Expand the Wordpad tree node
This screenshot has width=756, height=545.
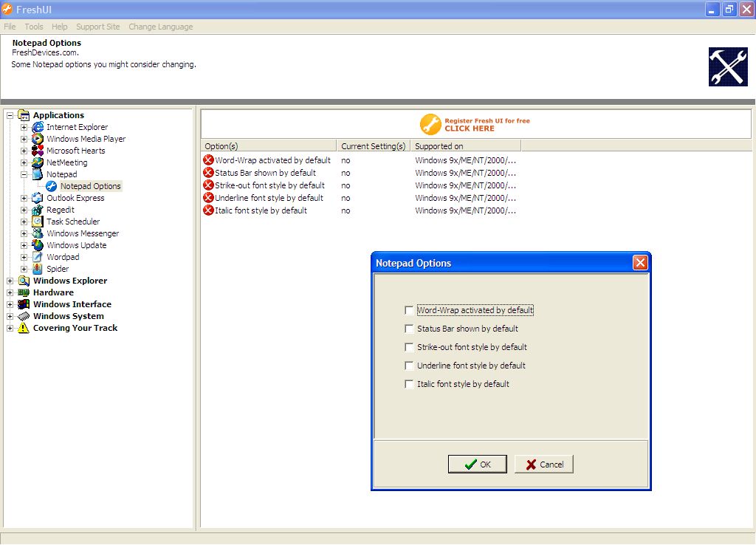[24, 257]
